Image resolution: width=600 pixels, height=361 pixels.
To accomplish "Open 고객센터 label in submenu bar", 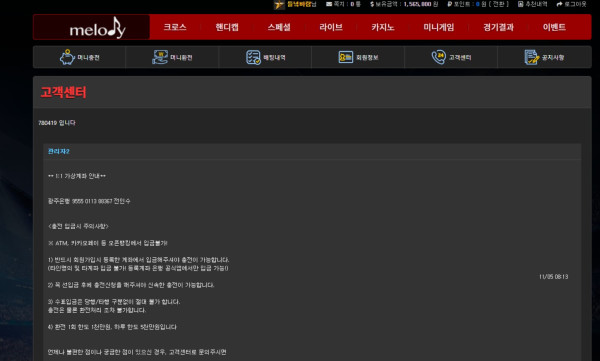I will point(460,57).
